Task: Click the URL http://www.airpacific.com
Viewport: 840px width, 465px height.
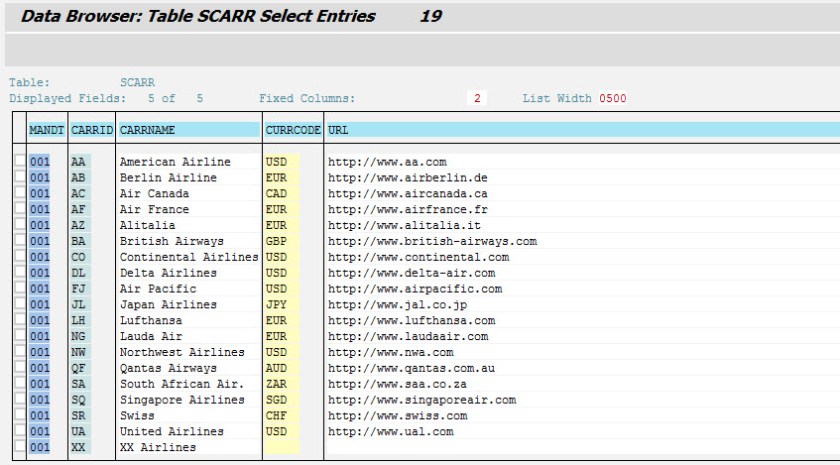Action: tap(415, 289)
